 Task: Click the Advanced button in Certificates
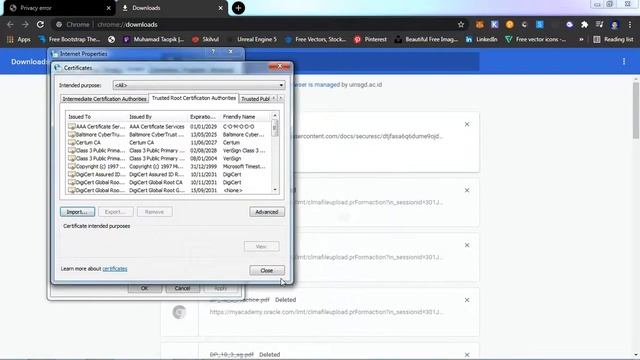(x=267, y=212)
